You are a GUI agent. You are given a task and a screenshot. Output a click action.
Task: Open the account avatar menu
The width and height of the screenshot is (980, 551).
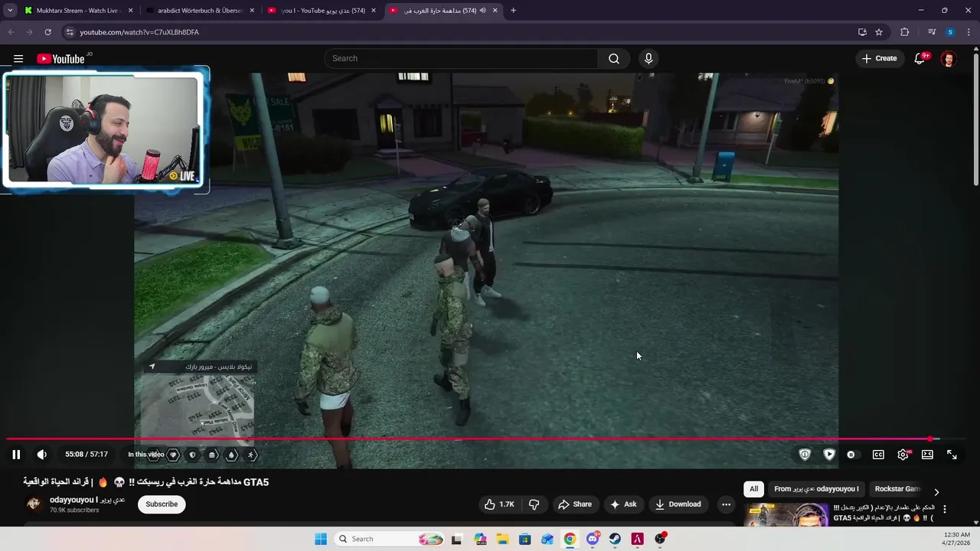point(948,59)
